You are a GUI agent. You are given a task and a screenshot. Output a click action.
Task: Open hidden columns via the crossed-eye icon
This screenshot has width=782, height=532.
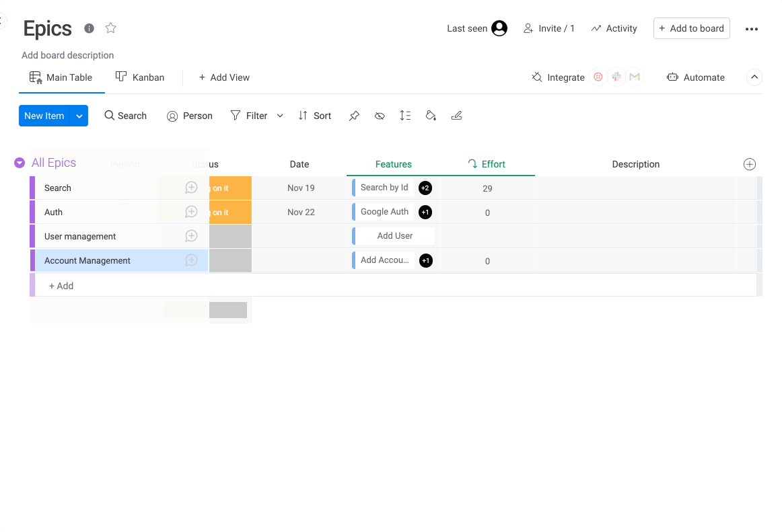(380, 116)
